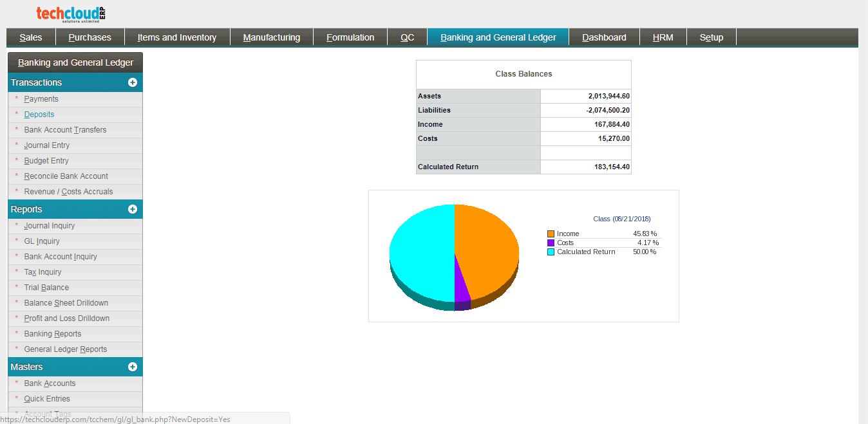Viewport: 868px width, 424px height.
Task: Go to the Manufacturing tab
Action: [271, 37]
